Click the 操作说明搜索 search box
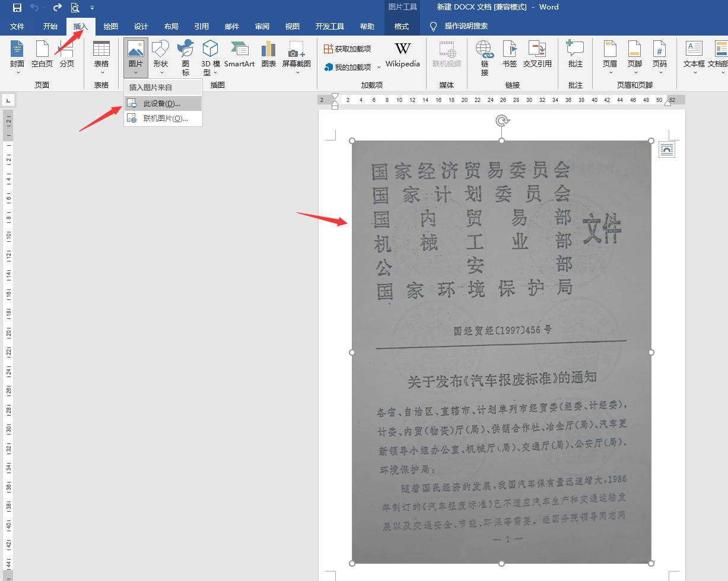The height and width of the screenshot is (581, 728). 466,26
